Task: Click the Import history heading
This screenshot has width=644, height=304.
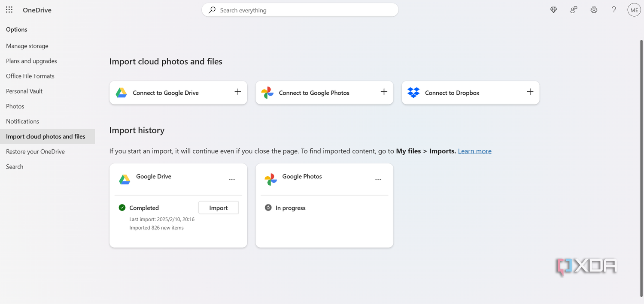Action: pyautogui.click(x=137, y=130)
